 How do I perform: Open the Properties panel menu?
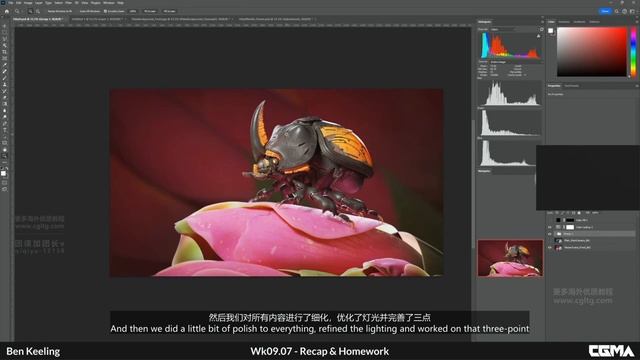pyautogui.click(x=637, y=86)
